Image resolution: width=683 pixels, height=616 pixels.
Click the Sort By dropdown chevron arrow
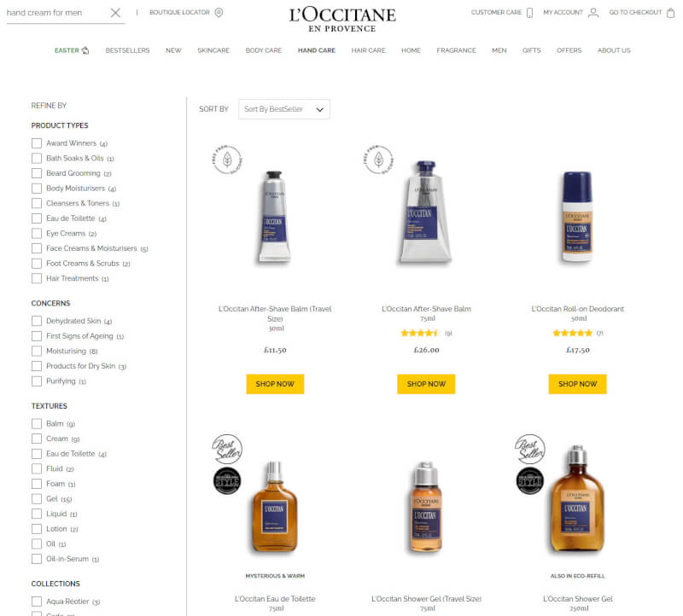(x=319, y=109)
